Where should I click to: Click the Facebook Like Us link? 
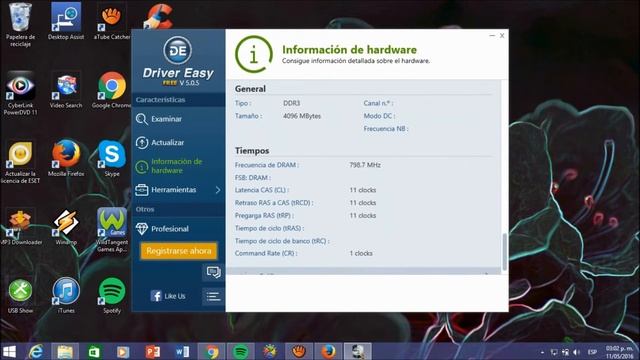coord(168,296)
